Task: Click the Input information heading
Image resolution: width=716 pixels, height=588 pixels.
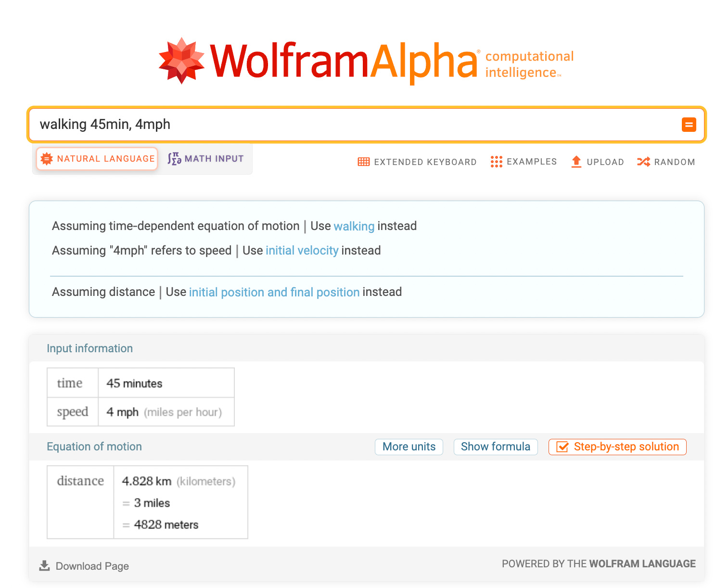Action: tap(89, 348)
